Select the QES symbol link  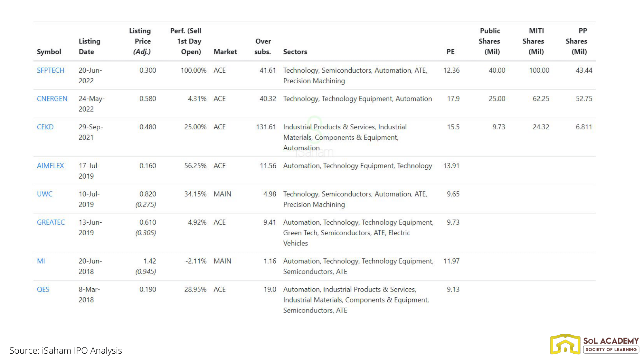pyautogui.click(x=43, y=289)
